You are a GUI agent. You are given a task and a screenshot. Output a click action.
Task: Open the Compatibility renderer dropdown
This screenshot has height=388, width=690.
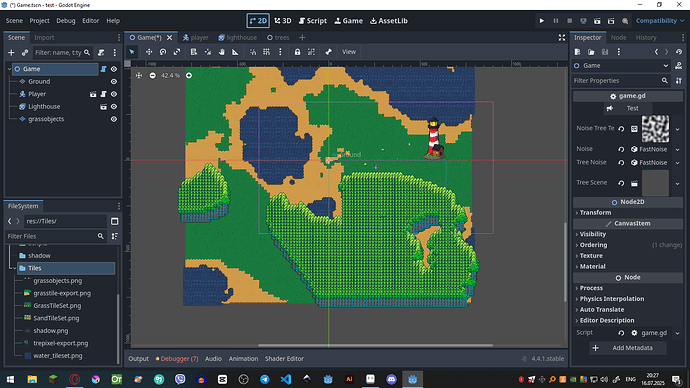click(660, 21)
